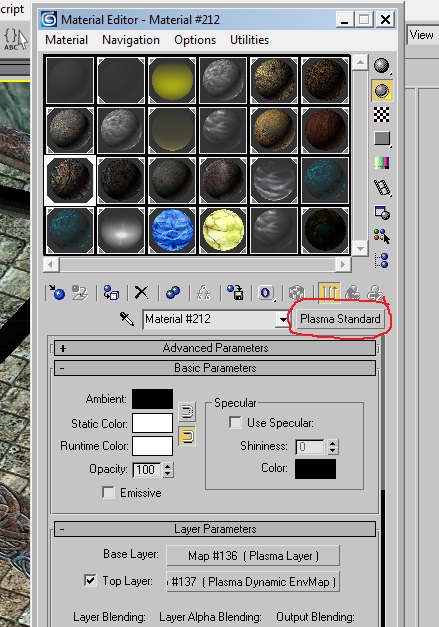Expand the Advanced Parameters rollout
The image size is (439, 627).
pyautogui.click(x=215, y=348)
